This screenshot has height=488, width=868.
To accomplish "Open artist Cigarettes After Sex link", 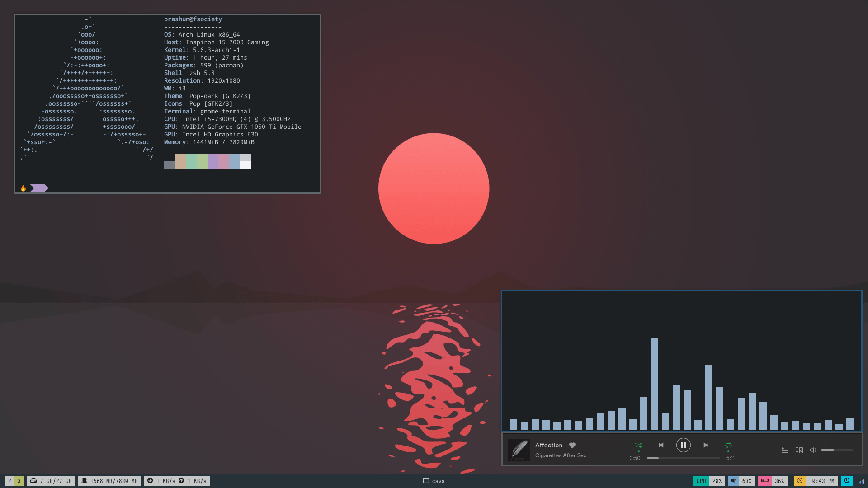I will (x=561, y=455).
